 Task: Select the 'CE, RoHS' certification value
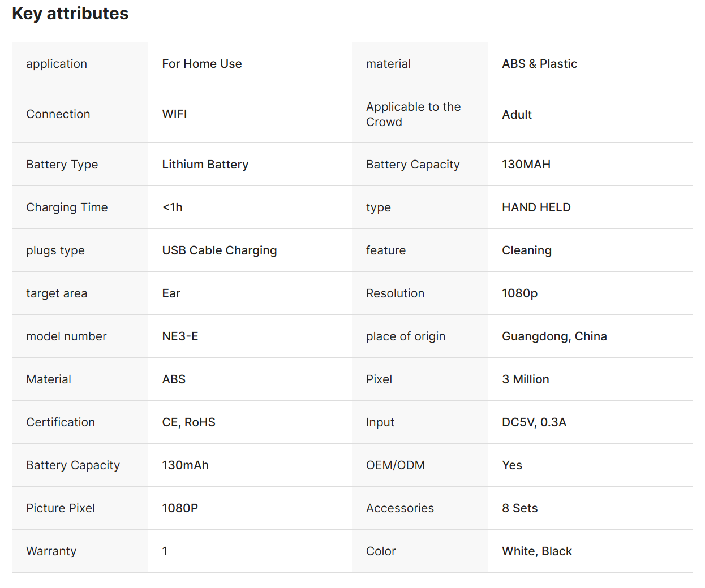pos(188,422)
